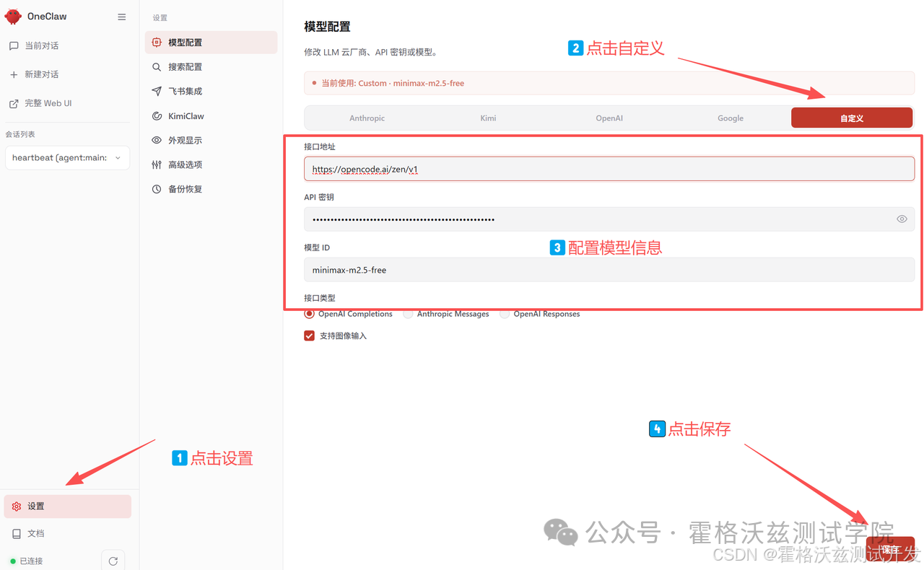
Task: Select the 自定义 provider tab
Action: coord(852,118)
